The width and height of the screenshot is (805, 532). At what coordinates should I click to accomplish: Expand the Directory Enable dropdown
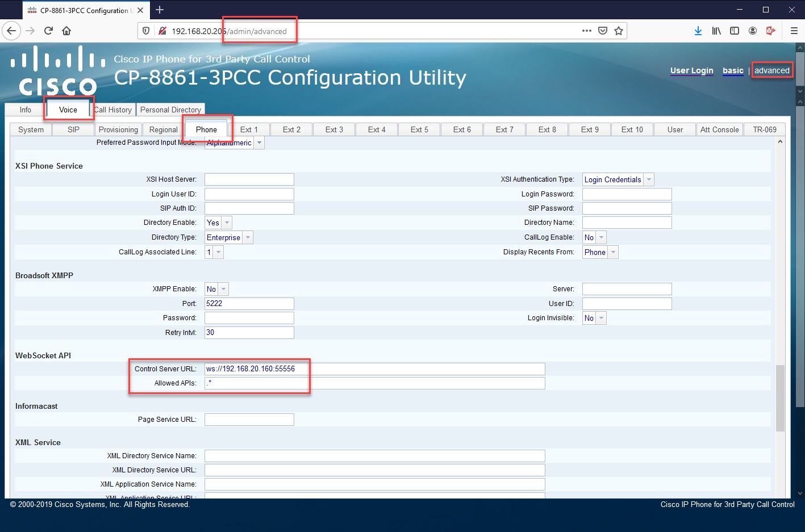click(x=218, y=223)
